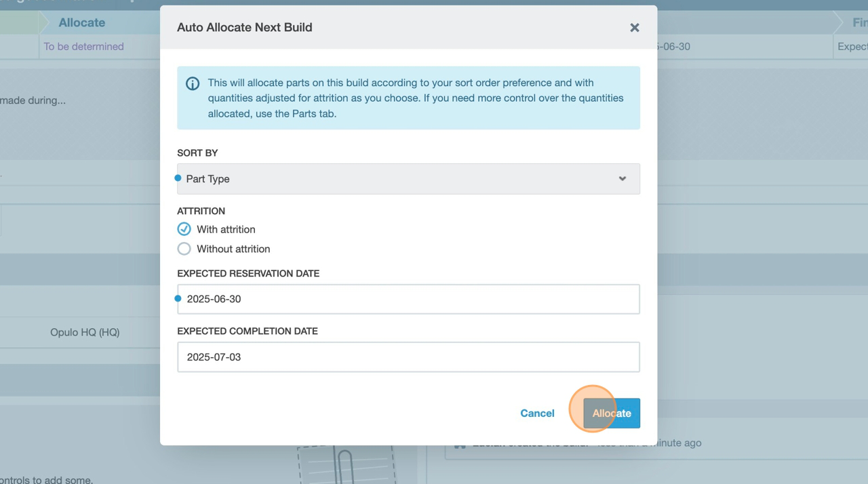Viewport: 868px width, 484px height.
Task: Open the Part Type sort dropdown
Action: click(408, 179)
